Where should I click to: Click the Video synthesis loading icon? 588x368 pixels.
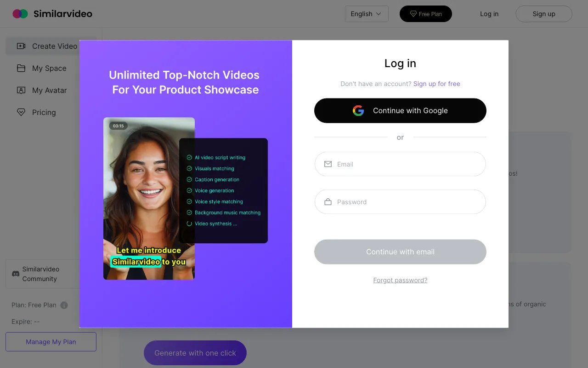click(x=189, y=224)
